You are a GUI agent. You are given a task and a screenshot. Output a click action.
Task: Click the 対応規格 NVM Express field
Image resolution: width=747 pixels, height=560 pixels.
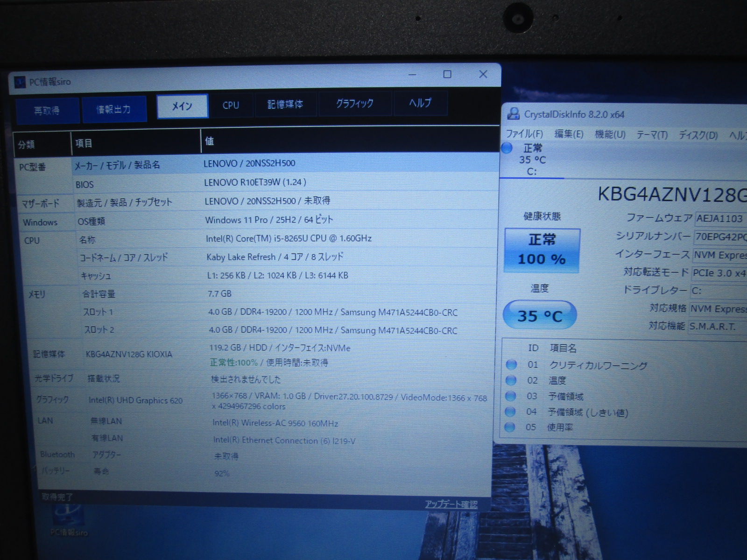click(x=718, y=308)
